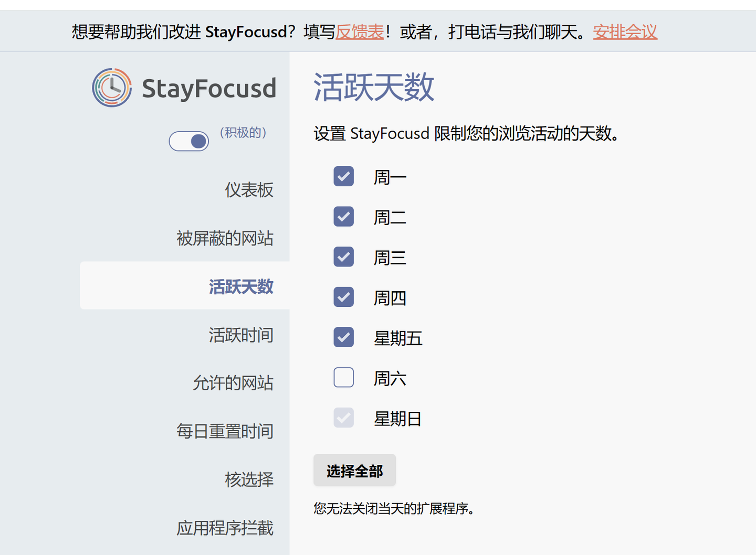Open the 反馈表 feedback form link
The height and width of the screenshot is (555, 756).
[360, 32]
